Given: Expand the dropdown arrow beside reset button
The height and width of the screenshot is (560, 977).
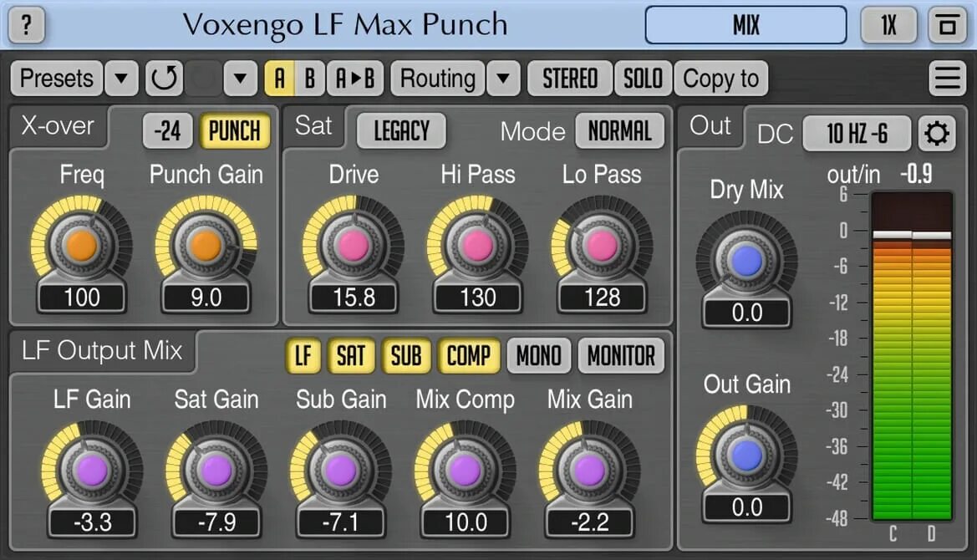Looking at the screenshot, I should (x=241, y=79).
